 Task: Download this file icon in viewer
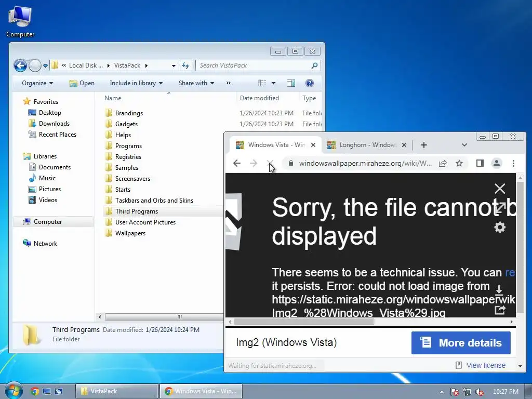point(499,290)
